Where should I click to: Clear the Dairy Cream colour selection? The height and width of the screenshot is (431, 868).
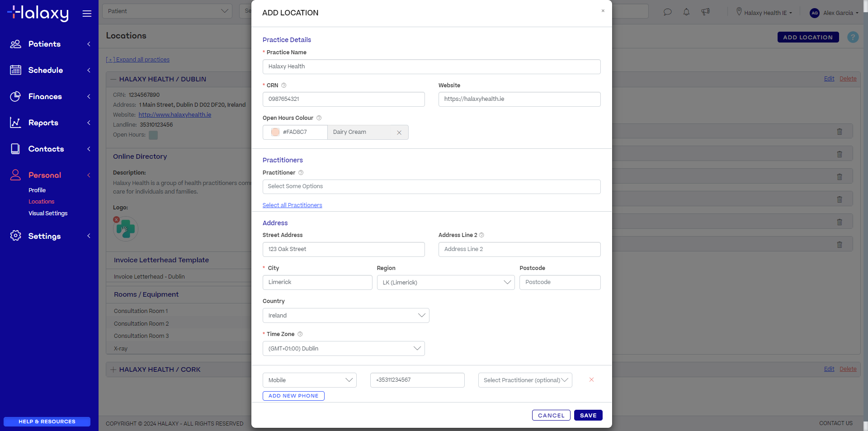pos(399,133)
